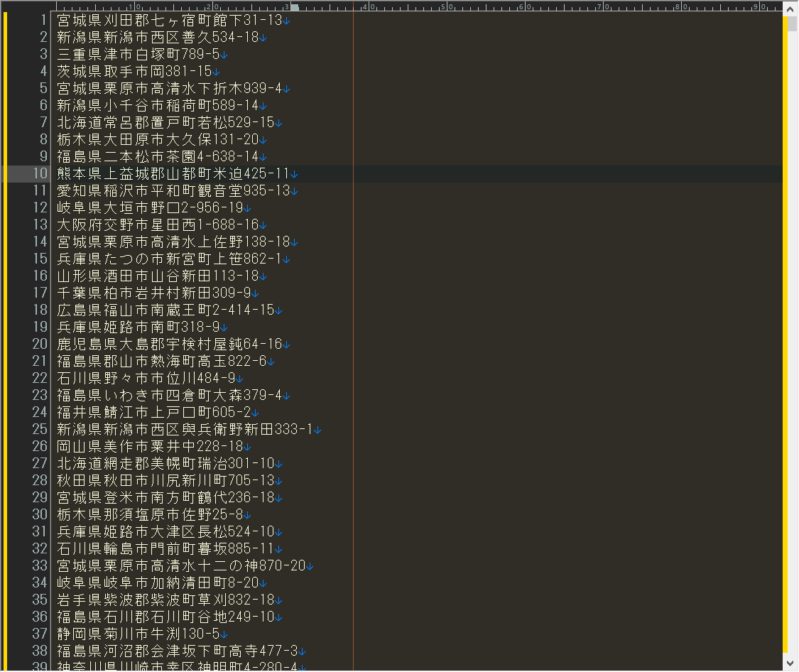
Task: Click the 新潟県新潟市西区與兵衛野新田 line
Action: click(x=185, y=429)
